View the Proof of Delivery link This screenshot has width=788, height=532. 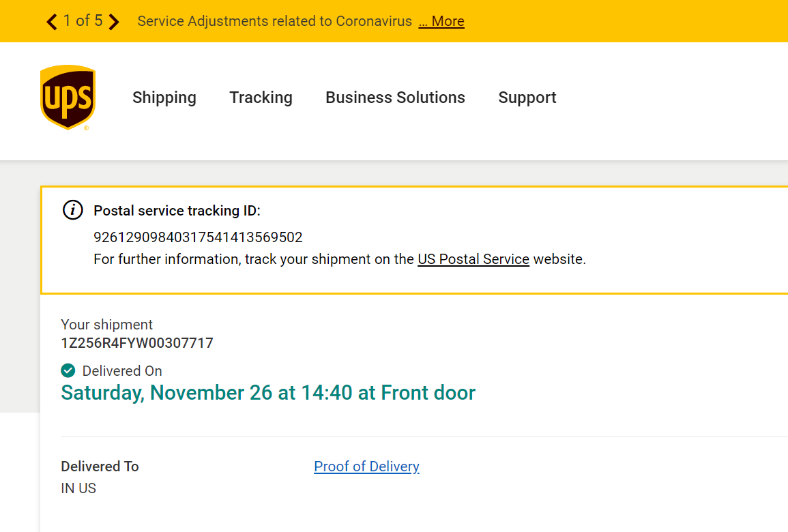tap(366, 467)
